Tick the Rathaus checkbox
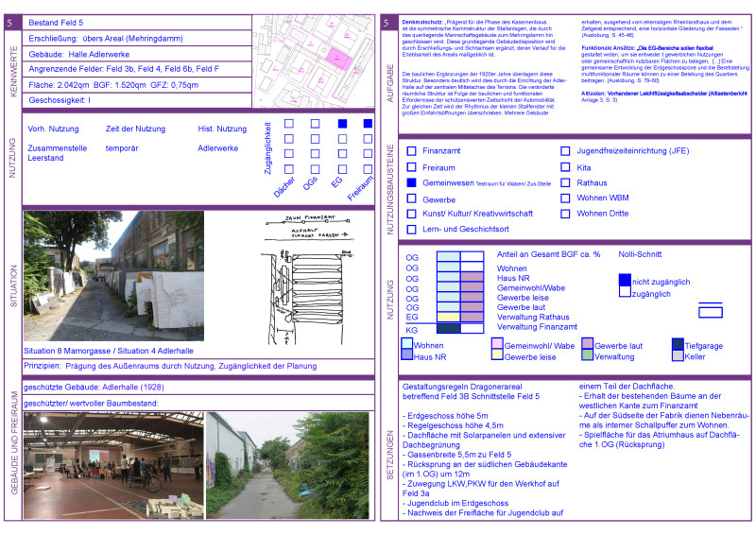The width and height of the screenshot is (756, 535). pyautogui.click(x=565, y=182)
